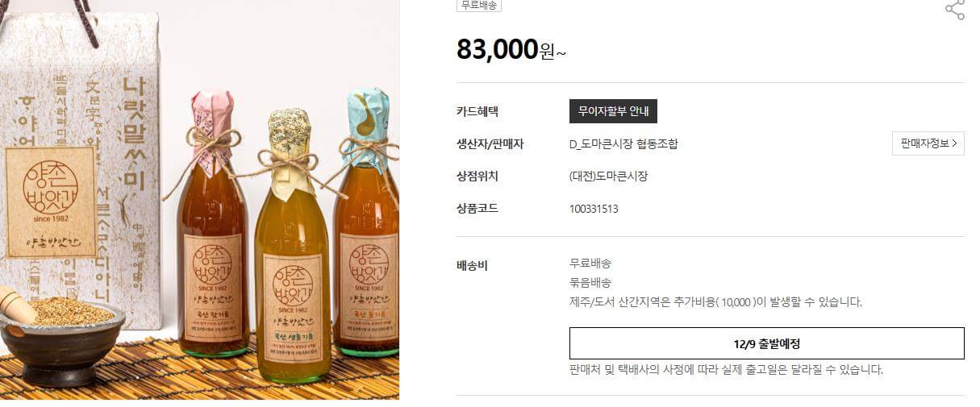The image size is (980, 407).
Task: Expand the 판매자정보 chevron arrow
Action: click(x=955, y=143)
